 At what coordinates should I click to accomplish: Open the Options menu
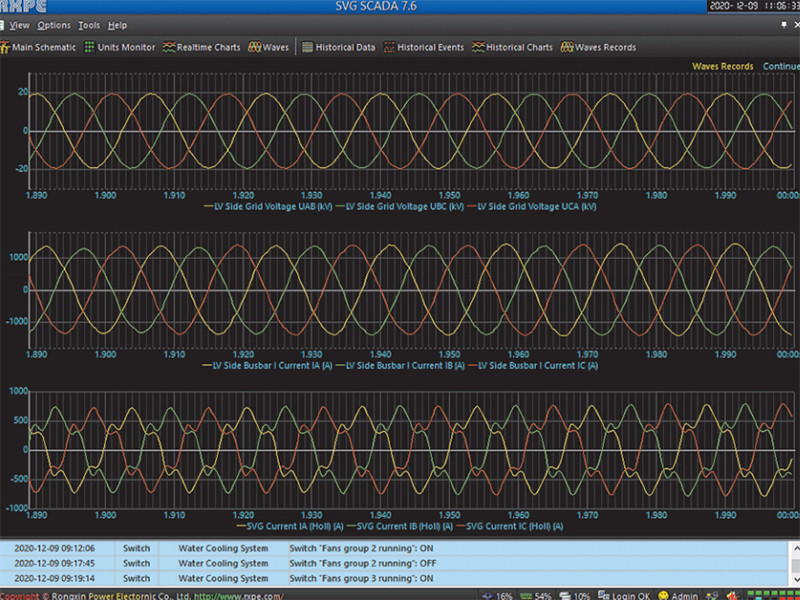54,25
